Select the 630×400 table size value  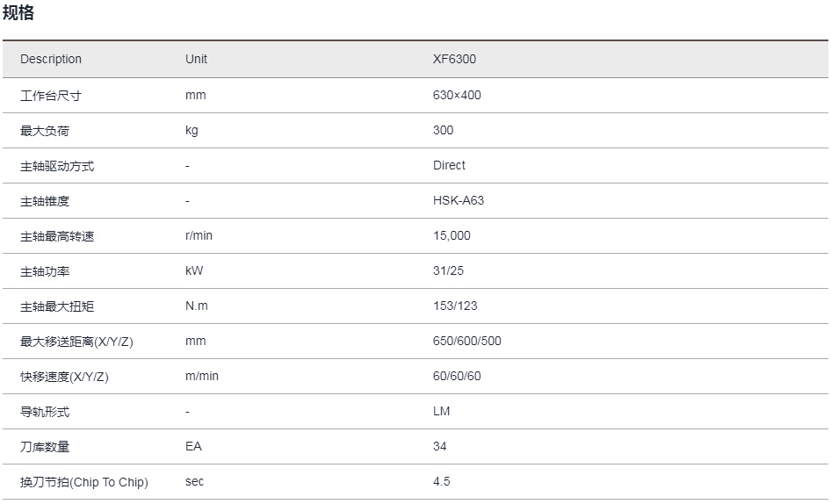pyautogui.click(x=457, y=95)
